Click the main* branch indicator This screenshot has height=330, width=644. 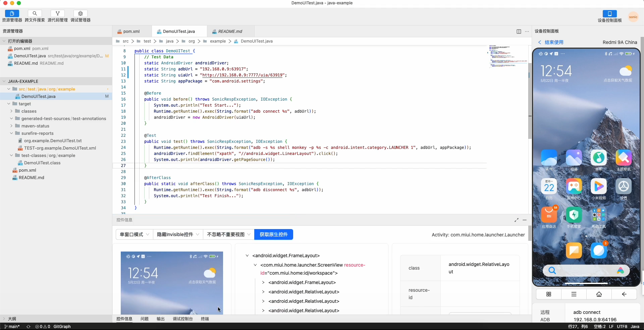(12, 327)
